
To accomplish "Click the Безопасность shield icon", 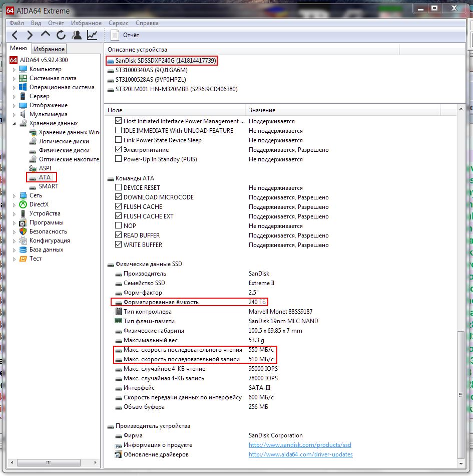I will (x=23, y=231).
